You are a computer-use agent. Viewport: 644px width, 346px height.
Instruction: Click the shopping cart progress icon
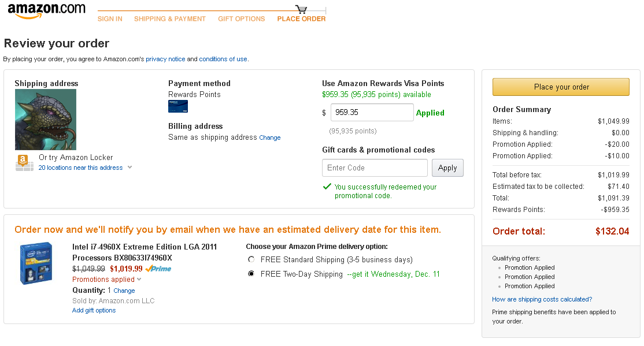301,9
